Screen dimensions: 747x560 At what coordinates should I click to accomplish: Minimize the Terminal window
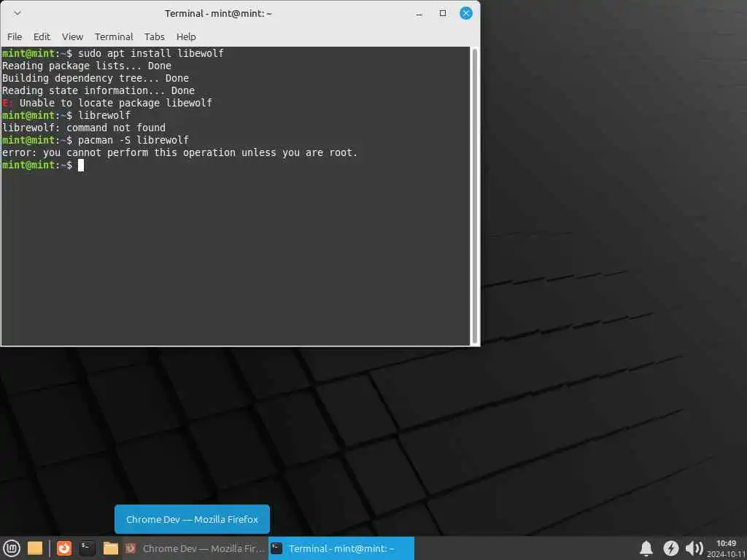tap(419, 14)
